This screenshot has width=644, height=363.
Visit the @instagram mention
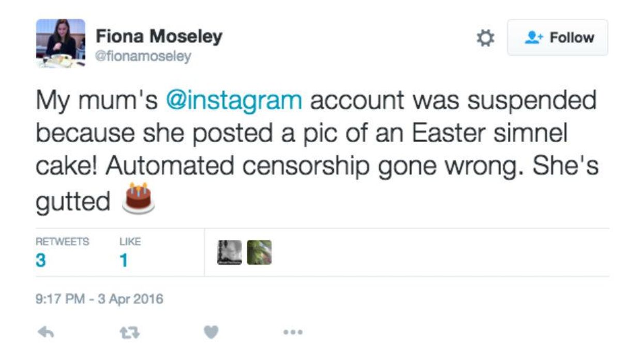[x=233, y=100]
